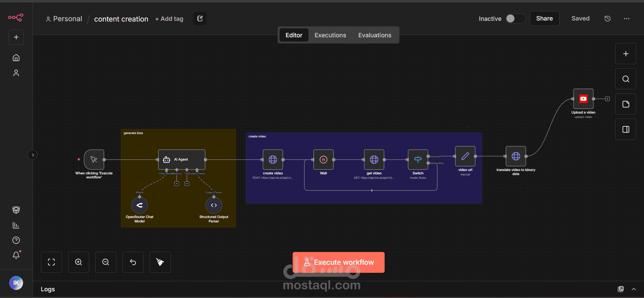
Task: Select the Switch node
Action: pyautogui.click(x=418, y=160)
